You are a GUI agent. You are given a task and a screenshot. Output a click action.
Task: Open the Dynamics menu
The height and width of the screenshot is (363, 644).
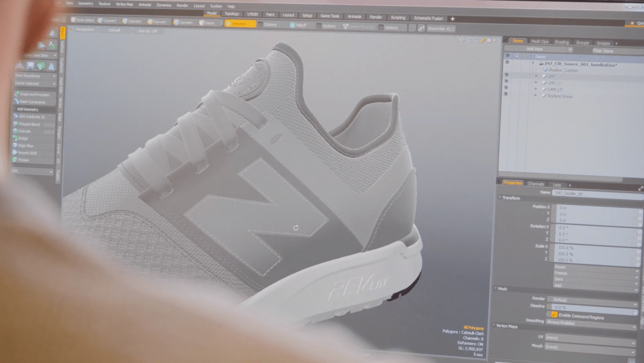[164, 5]
